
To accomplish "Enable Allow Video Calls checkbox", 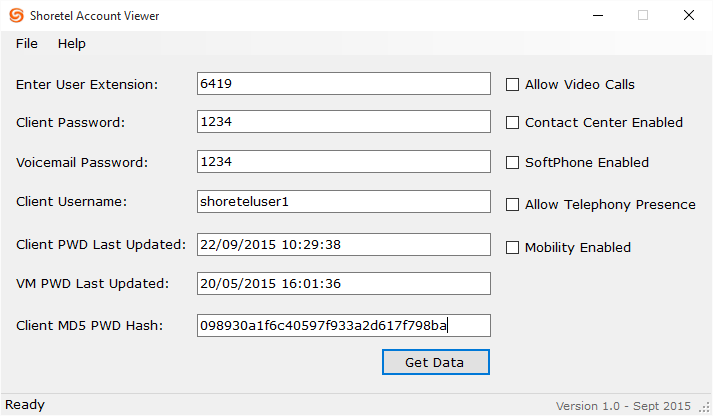I will [x=513, y=85].
